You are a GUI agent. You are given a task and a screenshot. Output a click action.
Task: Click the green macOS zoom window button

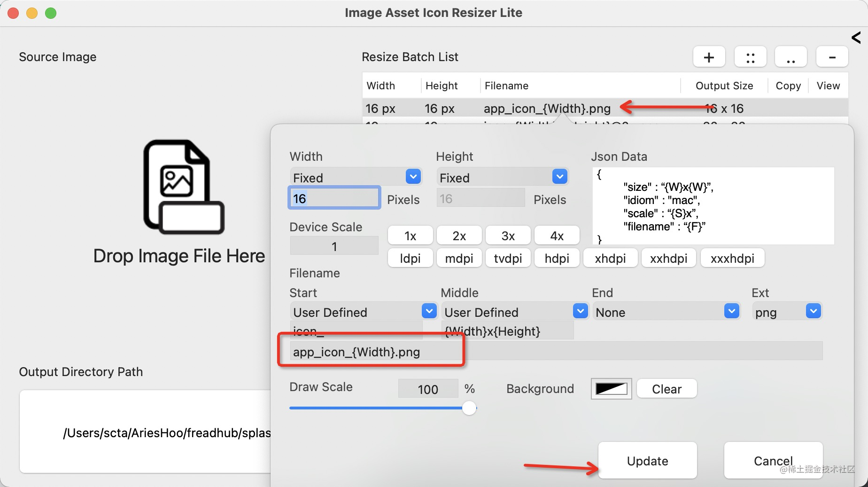click(51, 13)
